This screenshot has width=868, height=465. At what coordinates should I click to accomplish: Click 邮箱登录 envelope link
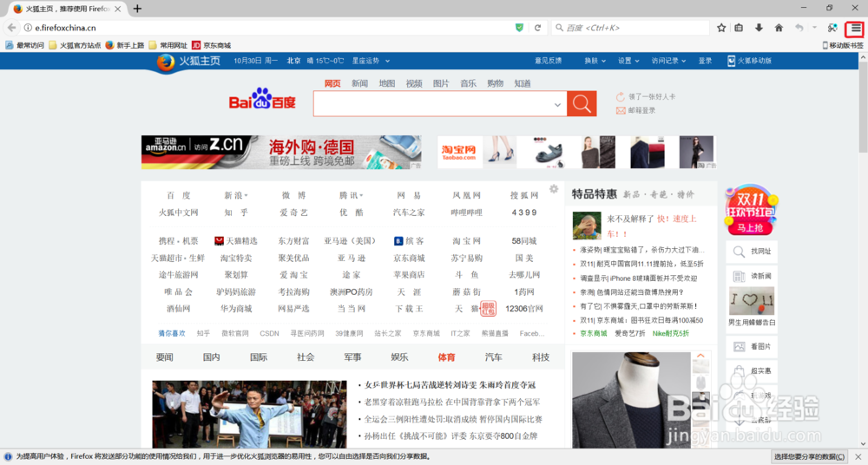point(636,111)
